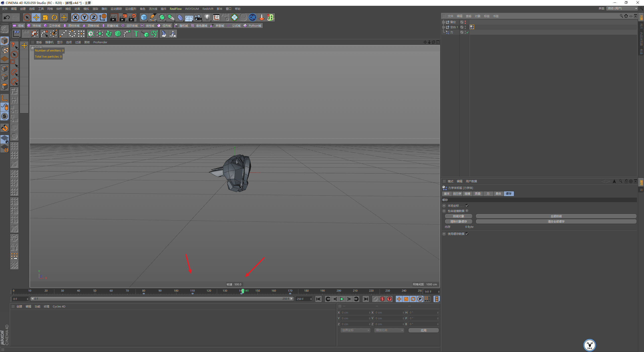
Task: Expand the 空白.1 null object tree
Action: [x=444, y=27]
